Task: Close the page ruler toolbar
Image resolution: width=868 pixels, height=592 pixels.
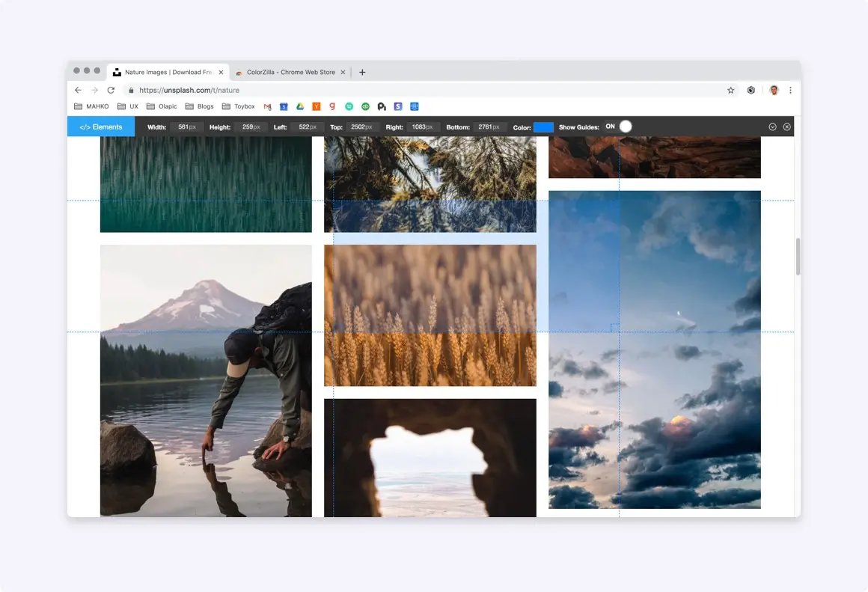Action: (786, 126)
